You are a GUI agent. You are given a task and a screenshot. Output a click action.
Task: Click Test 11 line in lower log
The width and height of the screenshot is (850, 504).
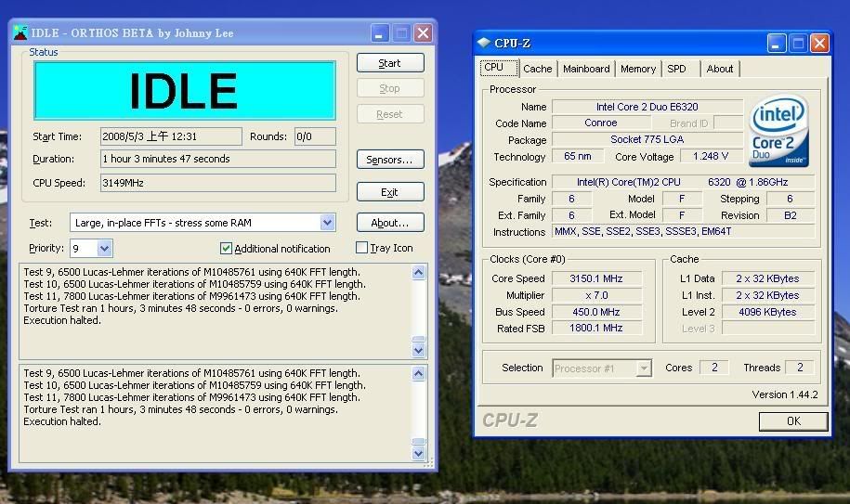pos(191,397)
